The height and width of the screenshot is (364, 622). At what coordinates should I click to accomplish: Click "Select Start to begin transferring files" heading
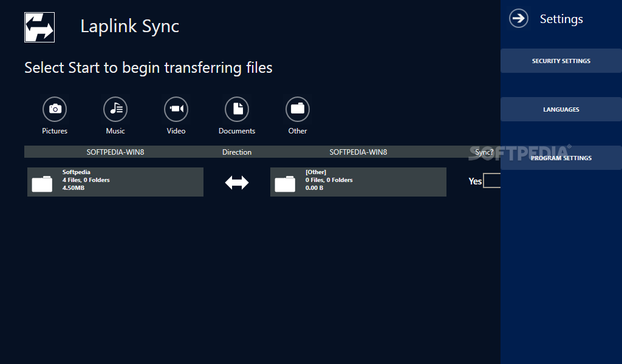(148, 68)
